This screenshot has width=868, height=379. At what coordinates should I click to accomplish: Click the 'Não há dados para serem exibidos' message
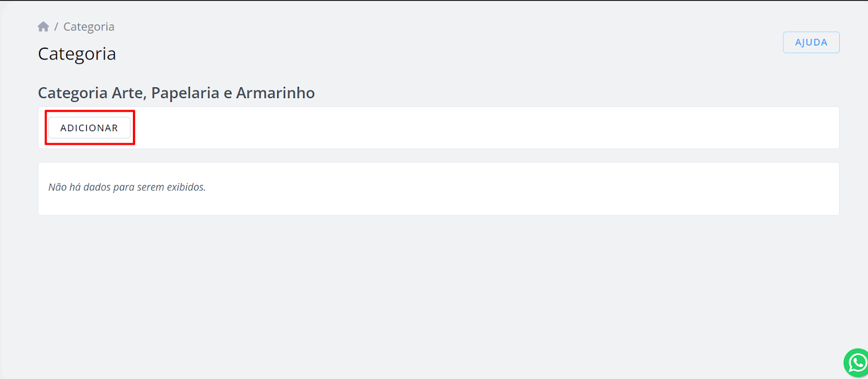(127, 187)
